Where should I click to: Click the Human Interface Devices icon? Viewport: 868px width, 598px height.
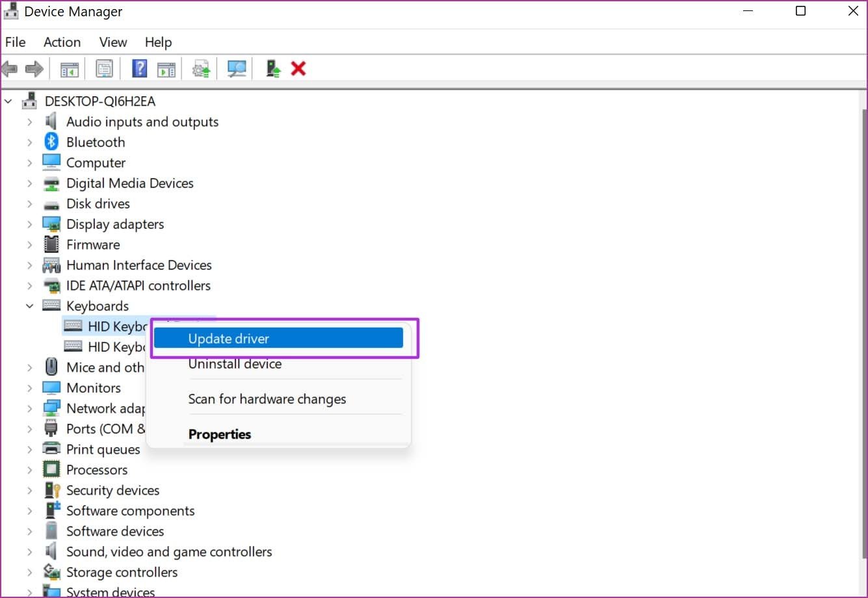click(x=51, y=265)
